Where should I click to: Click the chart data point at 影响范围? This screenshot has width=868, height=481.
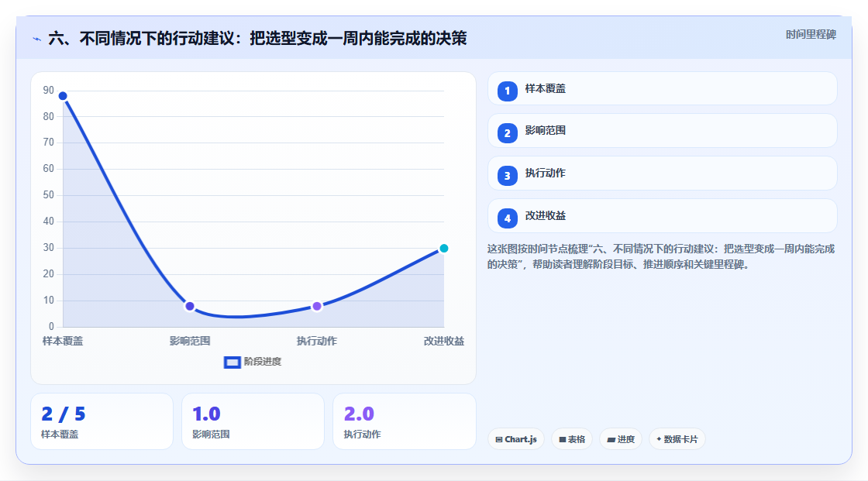[x=190, y=306]
